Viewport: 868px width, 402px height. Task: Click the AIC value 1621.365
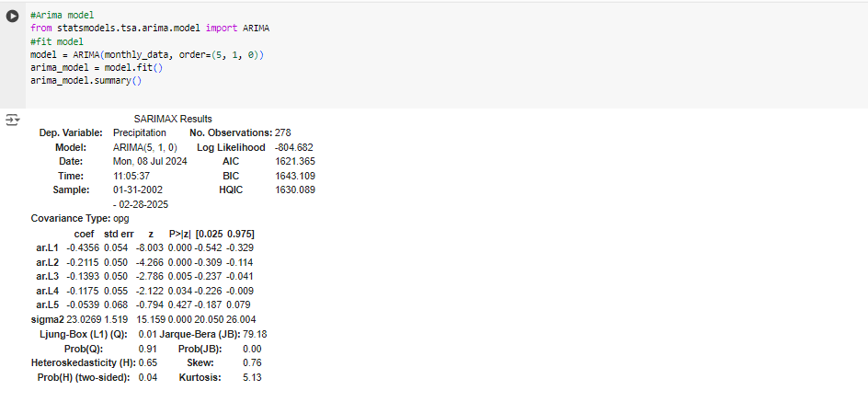(294, 161)
